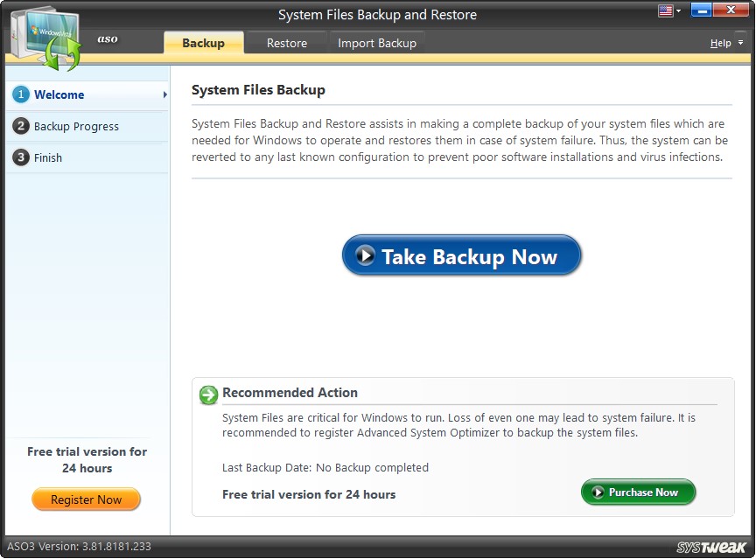Click the green arrow Recommended Action icon
756x559 pixels.
click(x=208, y=395)
